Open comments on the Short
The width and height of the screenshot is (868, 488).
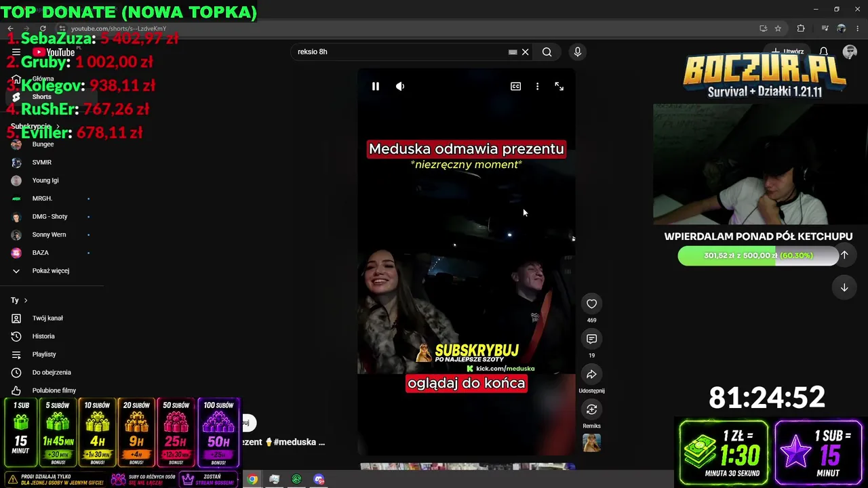click(x=591, y=339)
